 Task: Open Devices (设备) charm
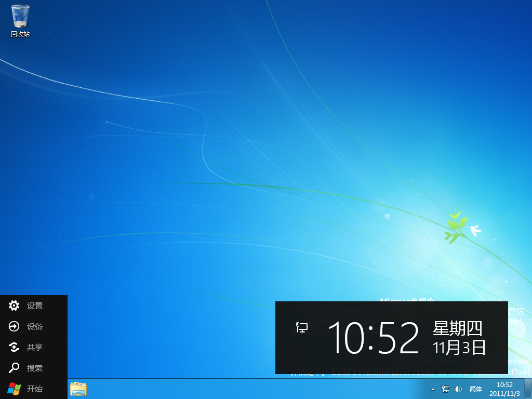(x=34, y=326)
